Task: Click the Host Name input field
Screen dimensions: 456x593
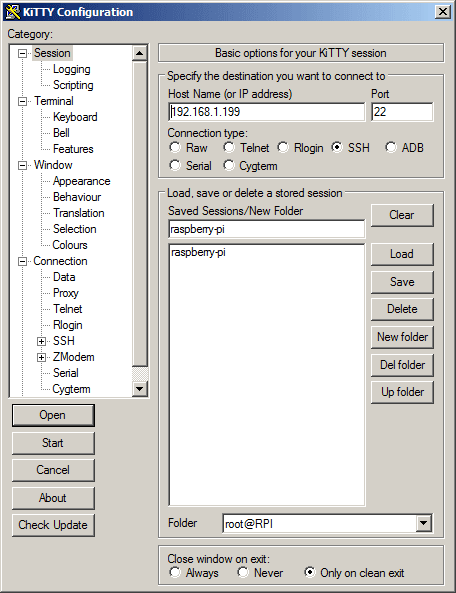Action: click(267, 112)
